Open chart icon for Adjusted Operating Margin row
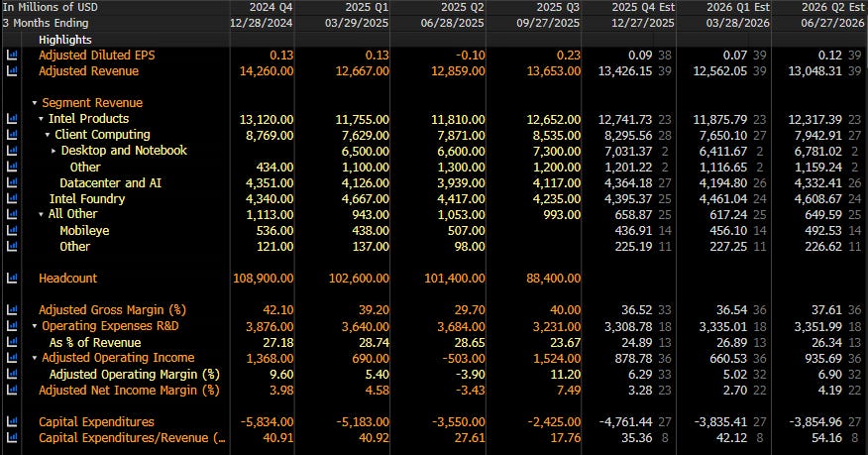Screen dimensions: 868x455 click(12, 374)
